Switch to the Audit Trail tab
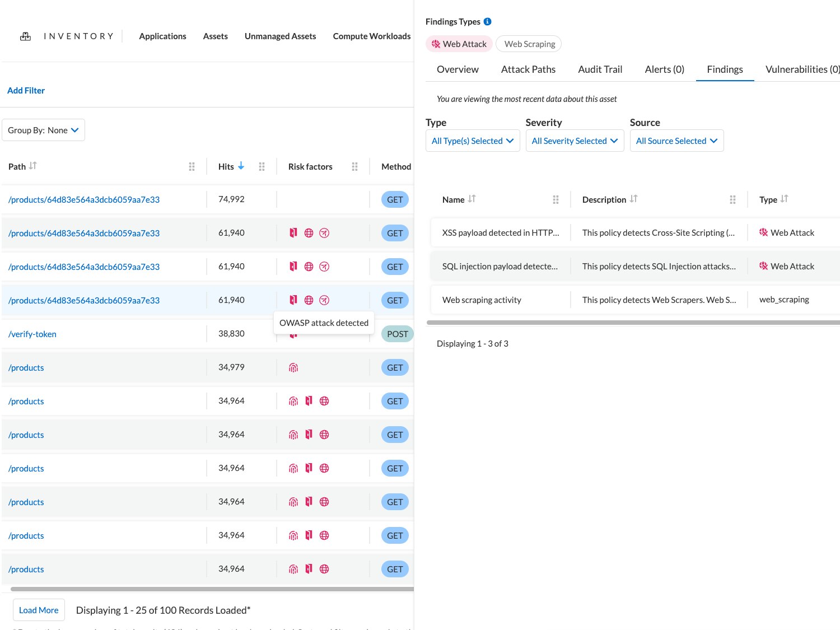The image size is (840, 630). point(600,69)
